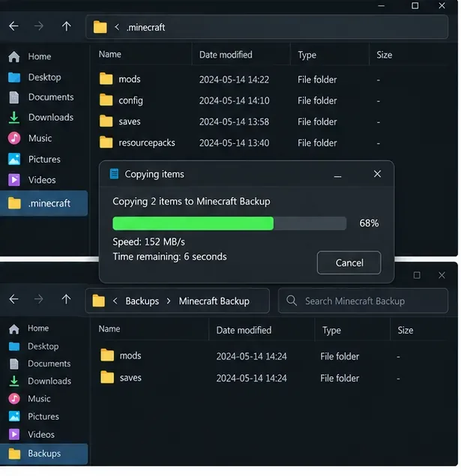Open Downloads in the .minecraft window sidebar

pos(40,118)
